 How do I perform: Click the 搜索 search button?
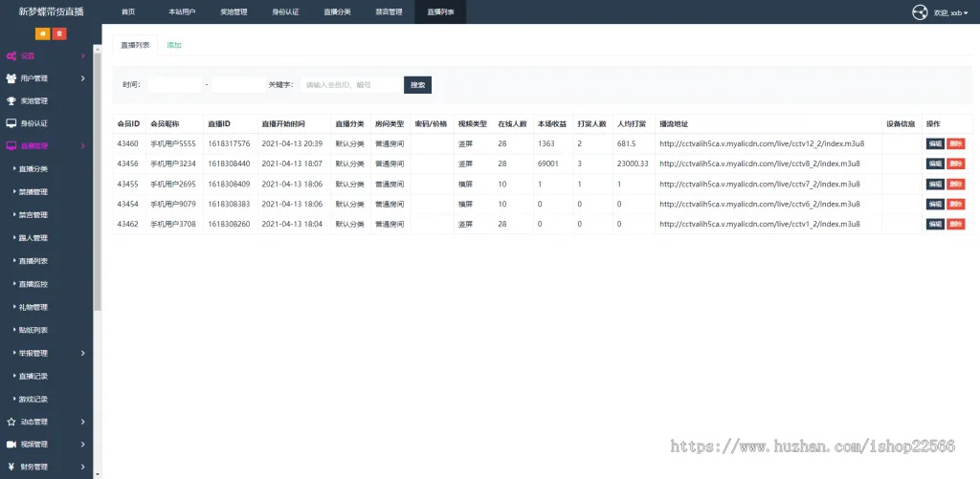tap(417, 85)
